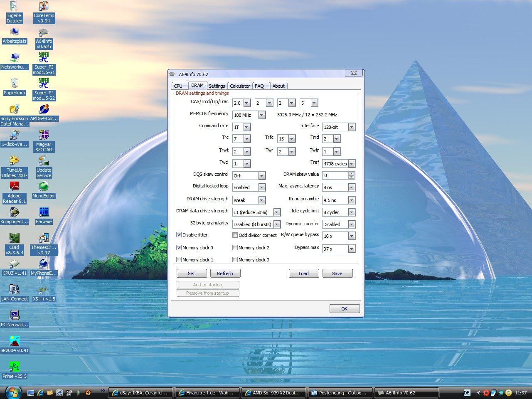This screenshot has width=532, height=399.
Task: Select the Adobe Reader 8.1 icon
Action: (x=15, y=192)
